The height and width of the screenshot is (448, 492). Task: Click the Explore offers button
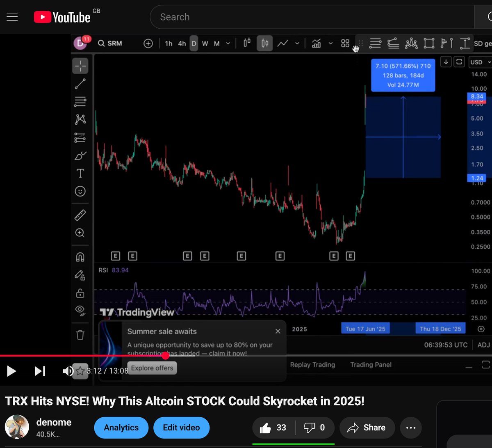(x=152, y=368)
